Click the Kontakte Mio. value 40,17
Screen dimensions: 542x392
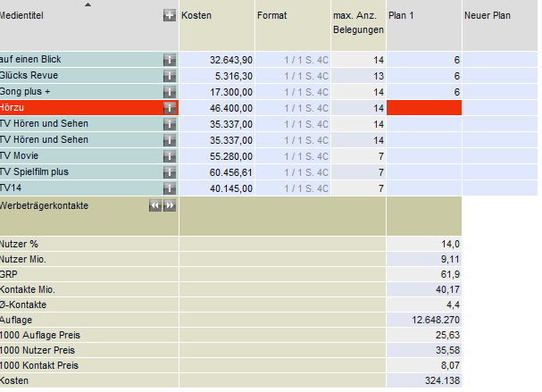[447, 289]
